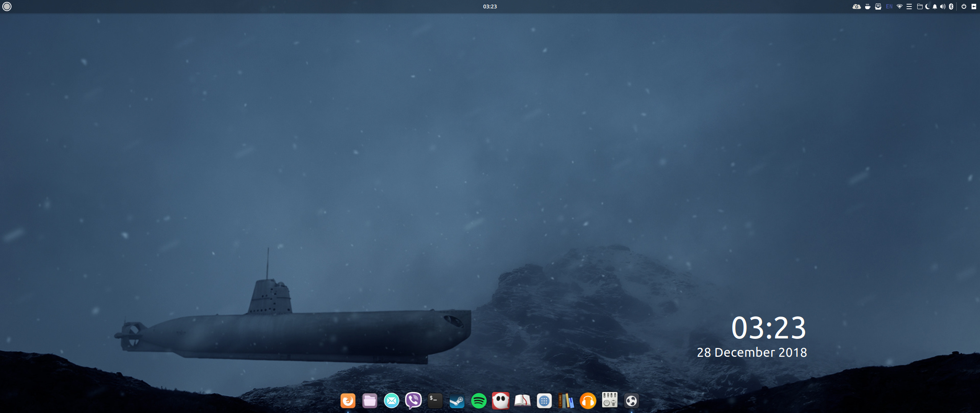The height and width of the screenshot is (413, 980).
Task: Open the notifications bell menu
Action: [x=934, y=7]
